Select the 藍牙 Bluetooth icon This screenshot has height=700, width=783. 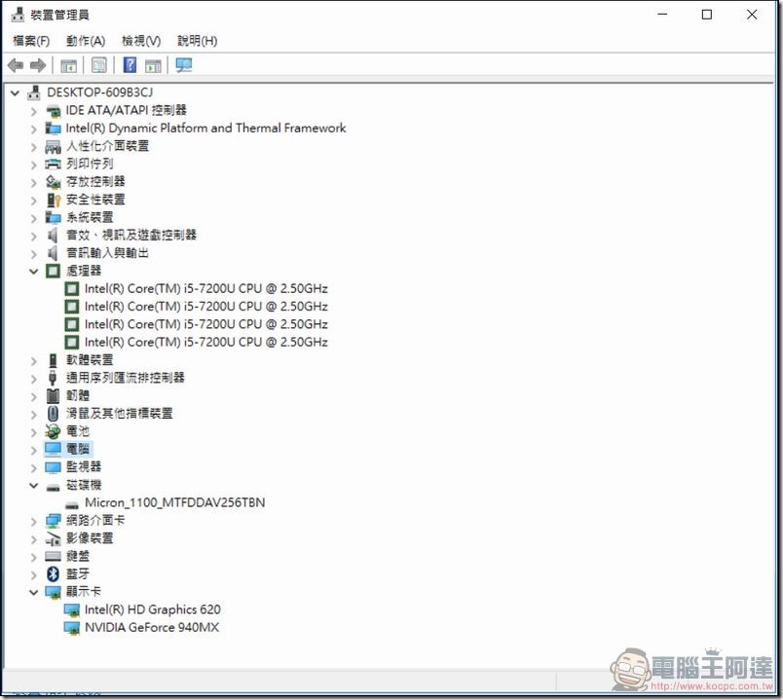(x=53, y=574)
